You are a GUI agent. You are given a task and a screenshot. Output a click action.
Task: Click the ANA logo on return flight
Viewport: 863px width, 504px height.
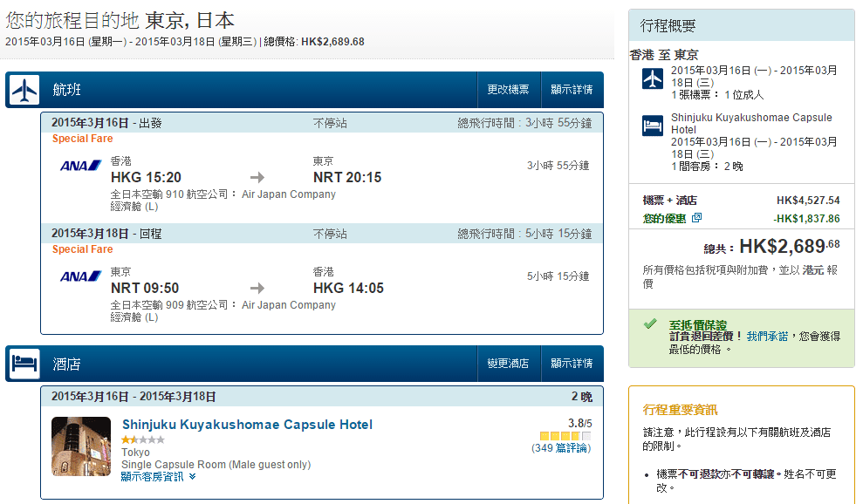click(81, 276)
